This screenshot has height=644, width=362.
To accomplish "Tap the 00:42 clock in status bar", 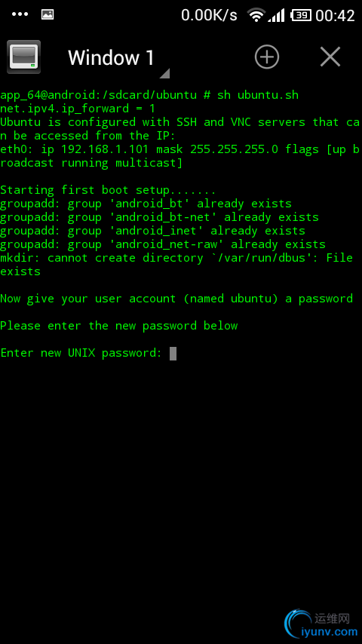I will [335, 16].
